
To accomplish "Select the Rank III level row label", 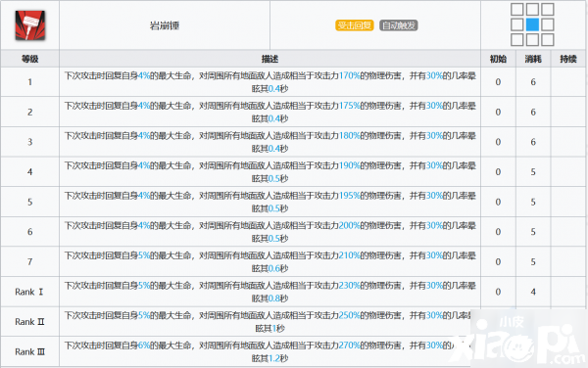I will [x=29, y=351].
